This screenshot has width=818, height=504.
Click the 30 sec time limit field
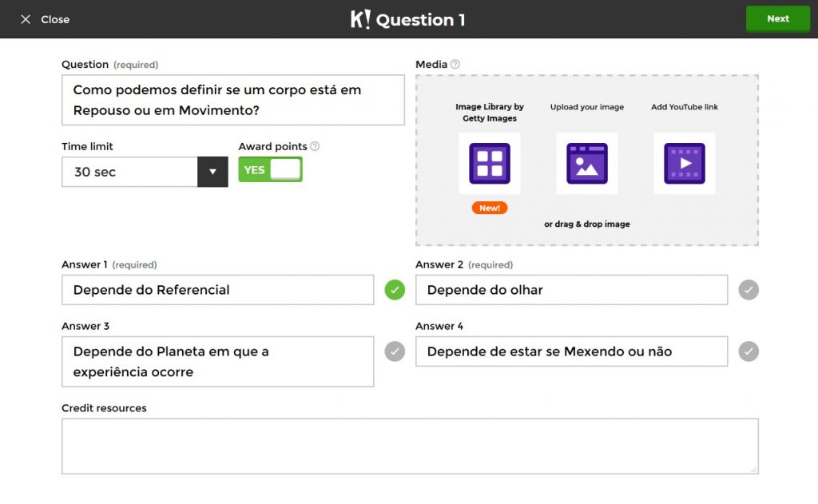coord(129,172)
